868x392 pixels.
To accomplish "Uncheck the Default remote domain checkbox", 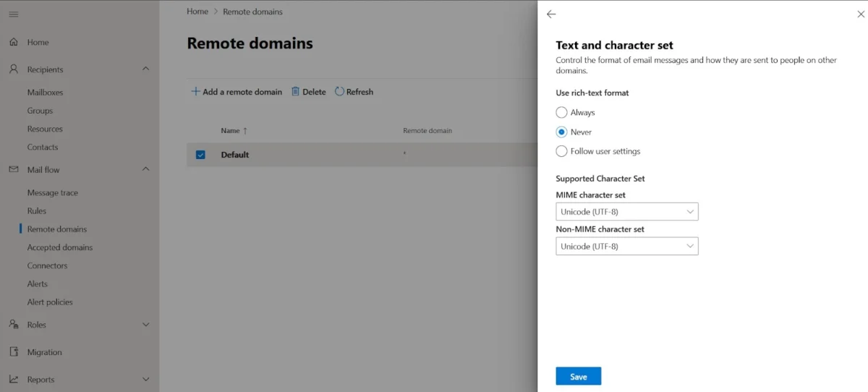I will [200, 155].
